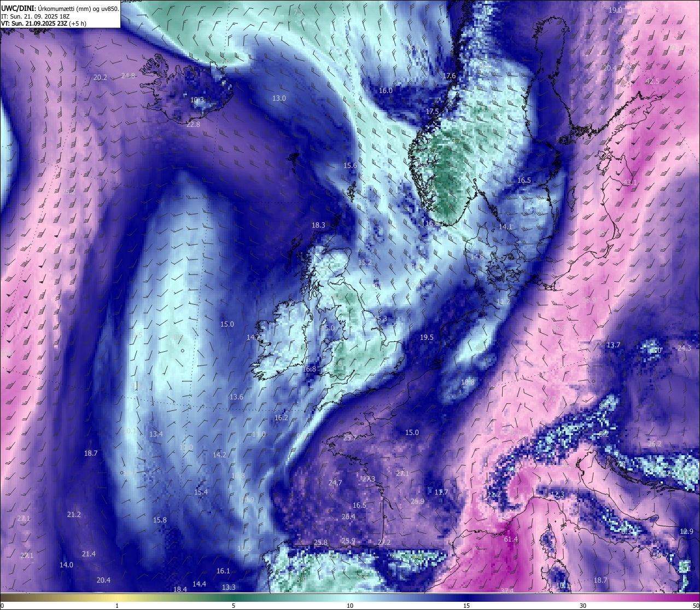Click the 61.4 value near Corsica
Image resolution: width=700 pixels, height=610 pixels.
[511, 539]
